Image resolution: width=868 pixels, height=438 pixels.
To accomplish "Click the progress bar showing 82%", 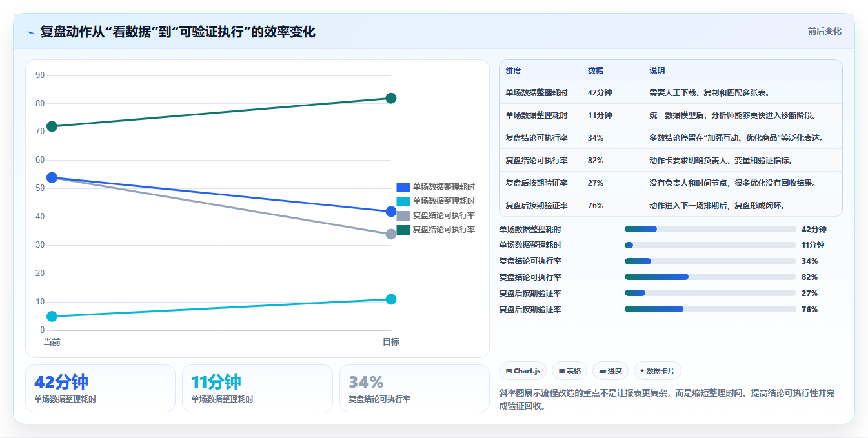I will coord(711,277).
